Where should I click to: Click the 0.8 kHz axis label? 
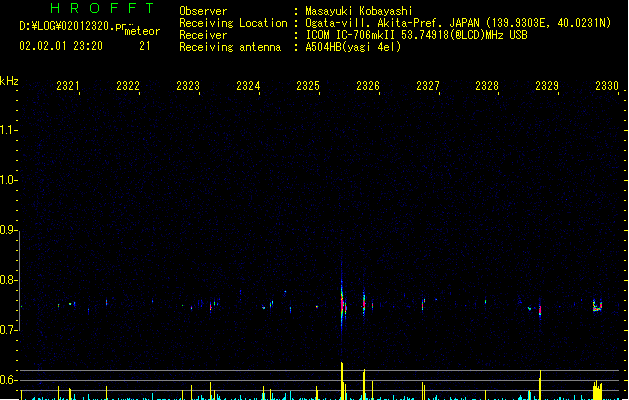click(8, 280)
